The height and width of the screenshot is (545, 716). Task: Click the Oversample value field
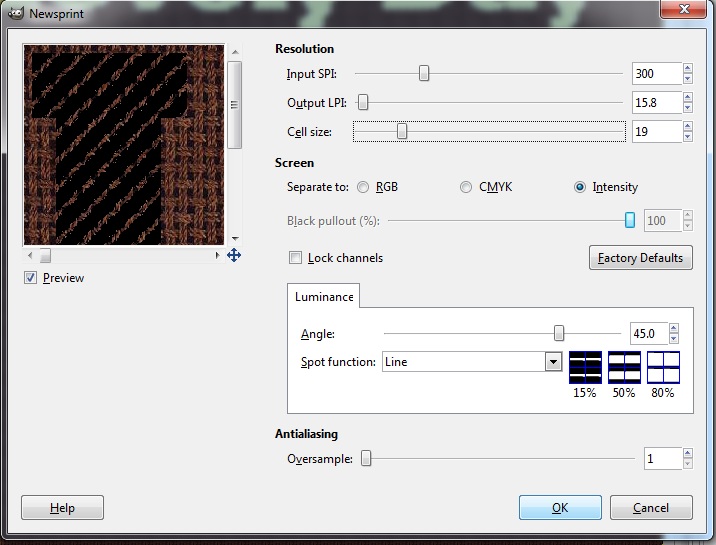pos(663,458)
